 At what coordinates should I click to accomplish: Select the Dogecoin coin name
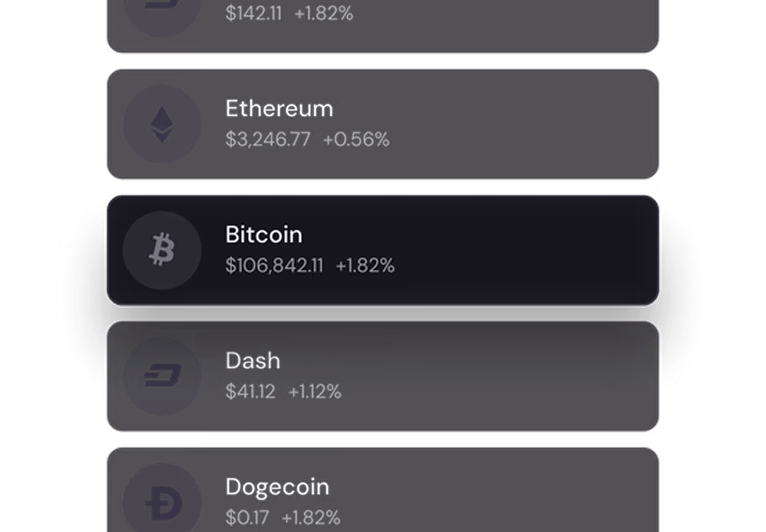pos(277,487)
